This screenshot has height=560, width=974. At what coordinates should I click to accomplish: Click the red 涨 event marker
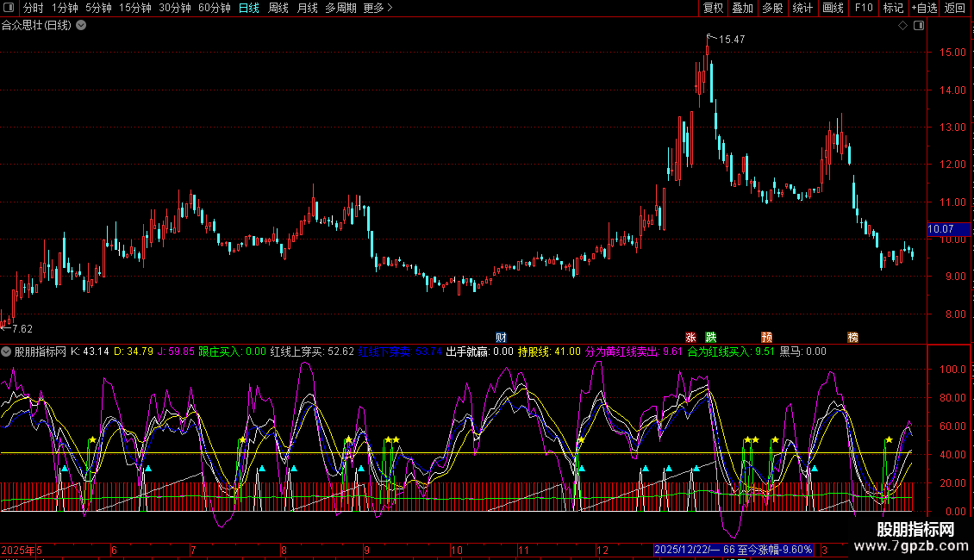click(x=690, y=337)
